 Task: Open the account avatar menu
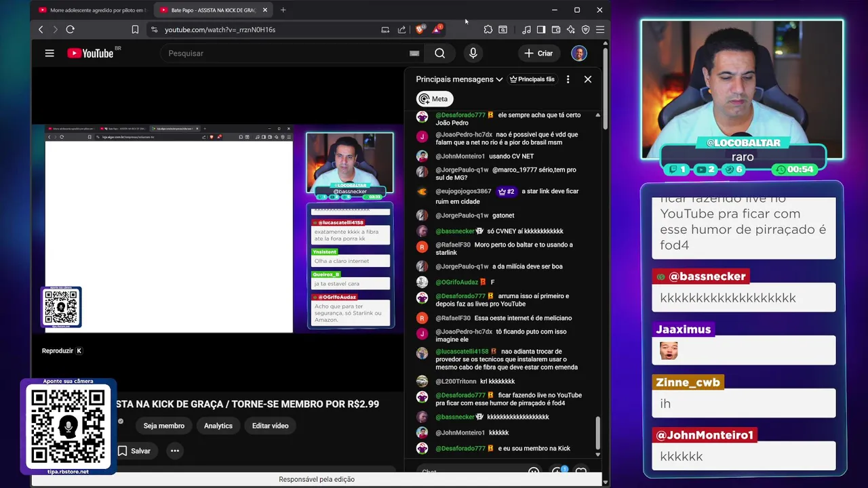coord(579,53)
